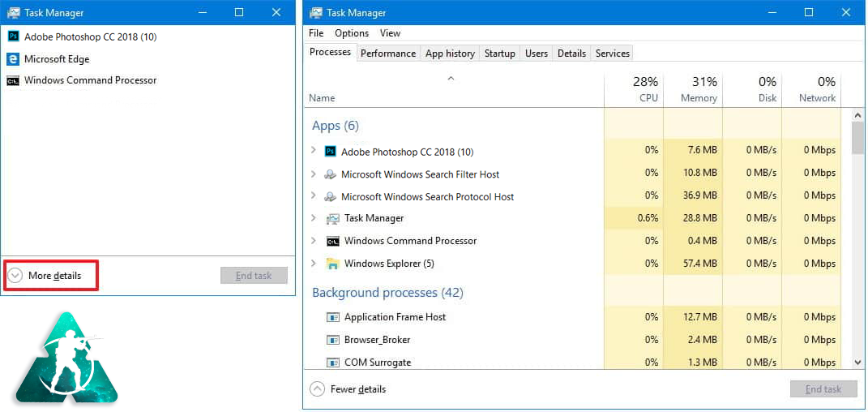The height and width of the screenshot is (412, 868).
Task: Click Microsoft Windows Search Filter Host icon
Action: [x=330, y=174]
